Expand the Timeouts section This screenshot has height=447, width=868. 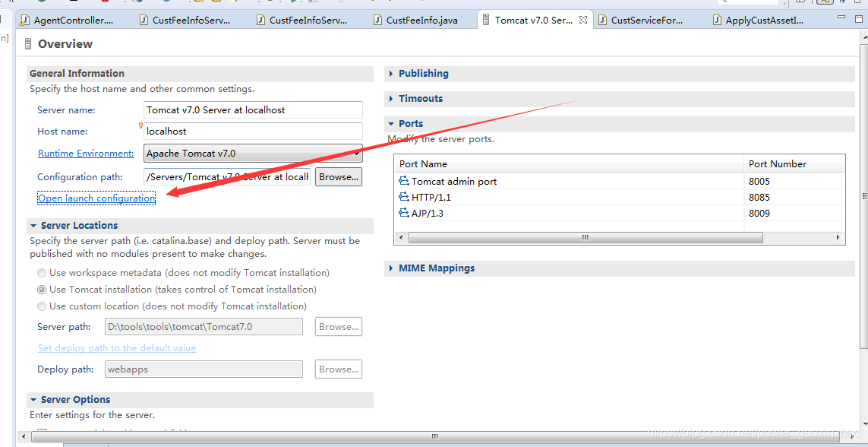pos(391,99)
